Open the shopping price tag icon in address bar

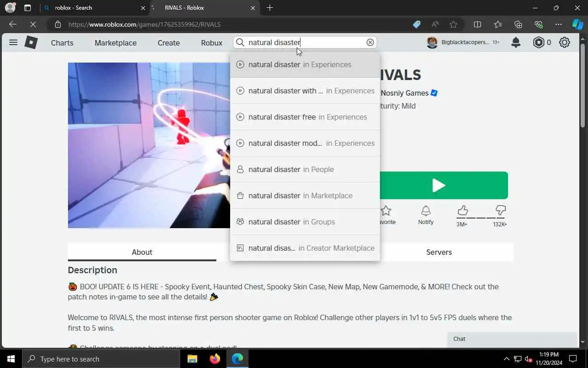click(x=416, y=24)
